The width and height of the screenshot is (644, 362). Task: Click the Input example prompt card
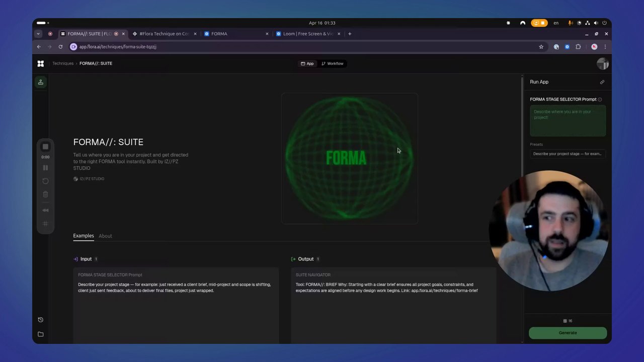point(176,306)
